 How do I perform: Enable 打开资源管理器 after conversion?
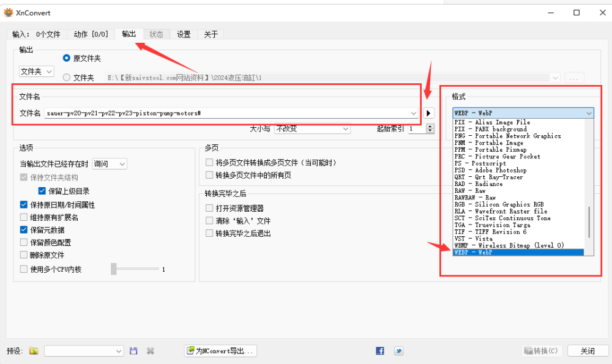tap(209, 208)
